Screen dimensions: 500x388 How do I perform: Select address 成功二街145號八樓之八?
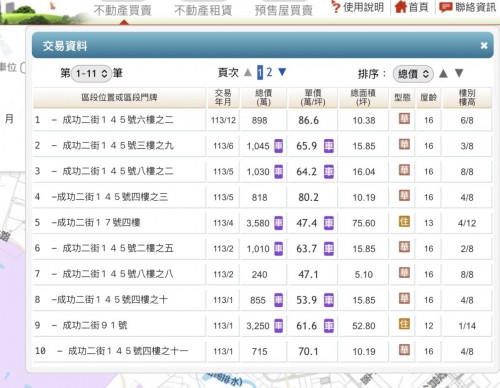[x=118, y=274]
